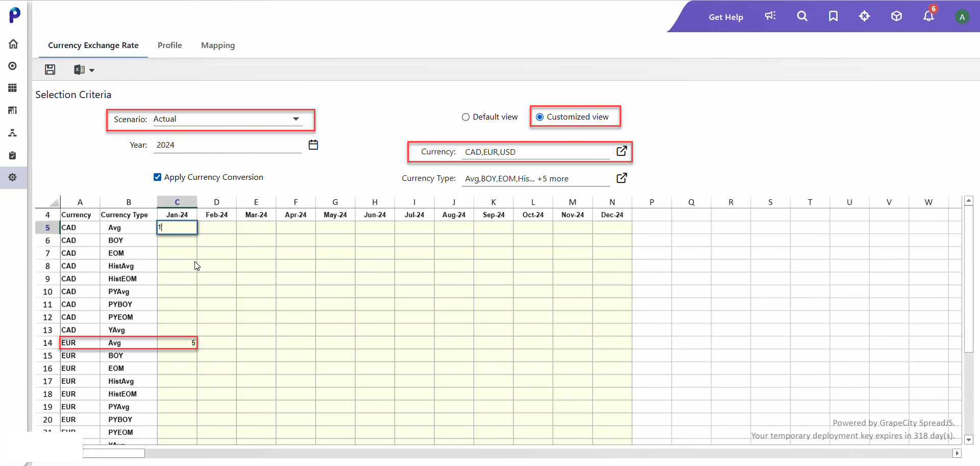
Task: Click the CAD YAvg Currency Type cell
Action: pyautogui.click(x=129, y=330)
